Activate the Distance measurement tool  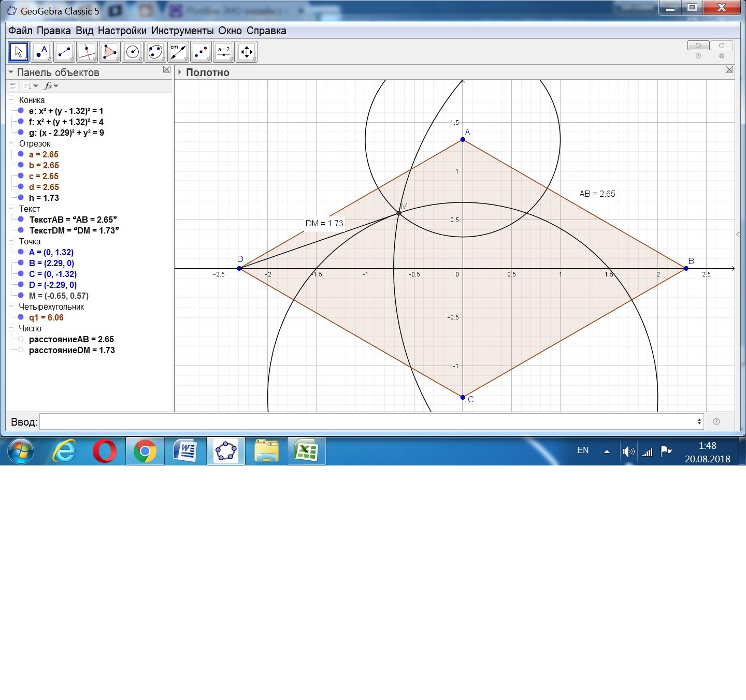(178, 52)
